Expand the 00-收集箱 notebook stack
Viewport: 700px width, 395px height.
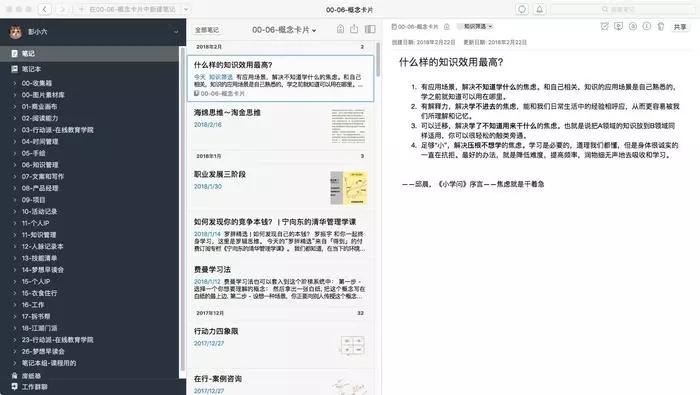coord(14,83)
